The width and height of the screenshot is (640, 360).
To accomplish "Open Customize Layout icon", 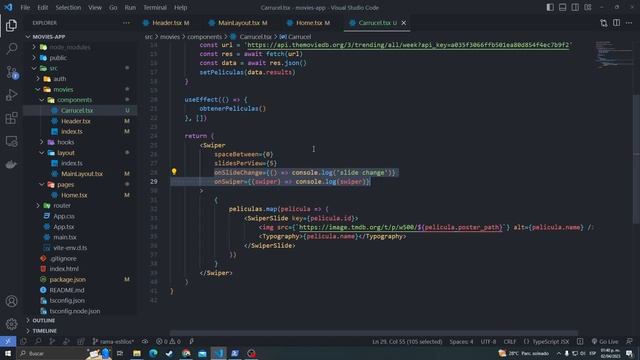I will 588,7.
